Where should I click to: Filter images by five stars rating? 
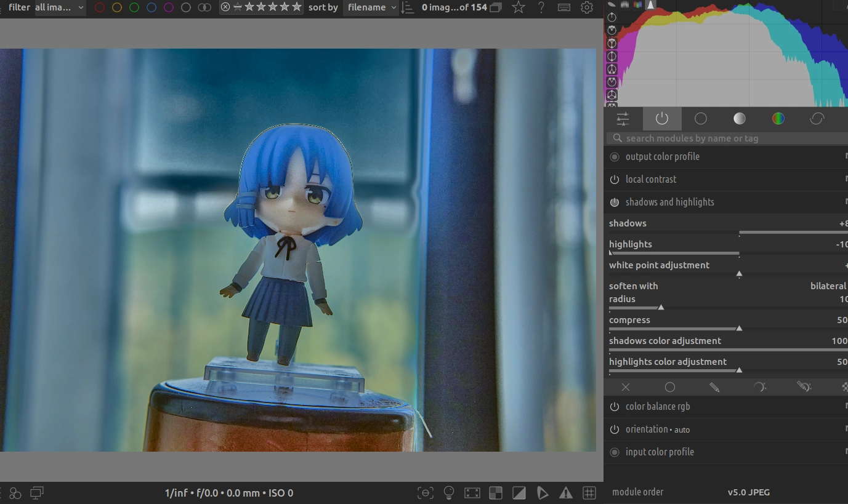click(297, 7)
